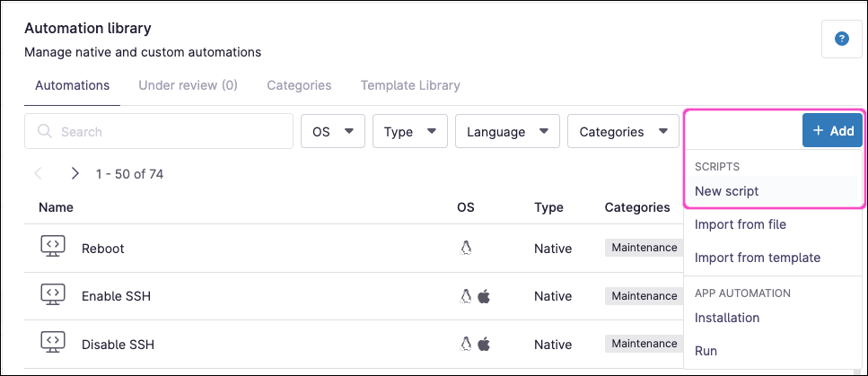
Task: Click the Linux penguin icon for Reboot
Action: pos(465,248)
